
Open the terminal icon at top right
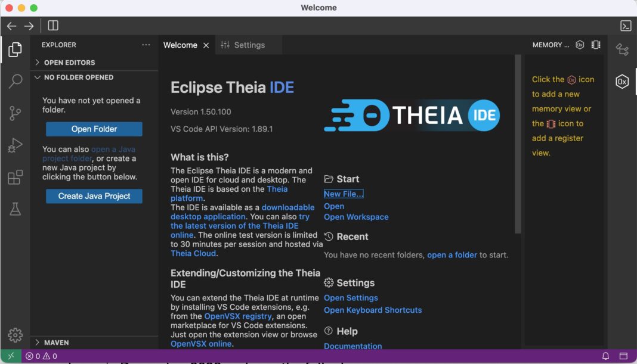coord(626,26)
